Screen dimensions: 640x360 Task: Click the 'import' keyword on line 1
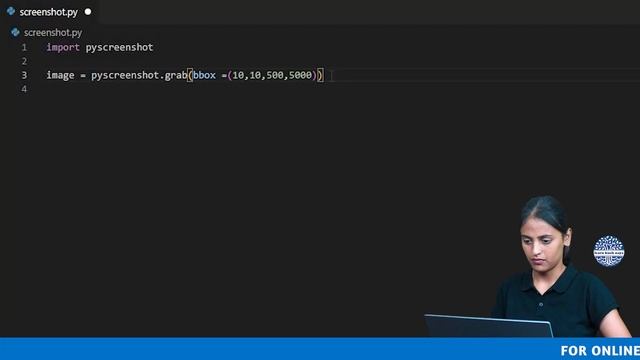tap(63, 47)
